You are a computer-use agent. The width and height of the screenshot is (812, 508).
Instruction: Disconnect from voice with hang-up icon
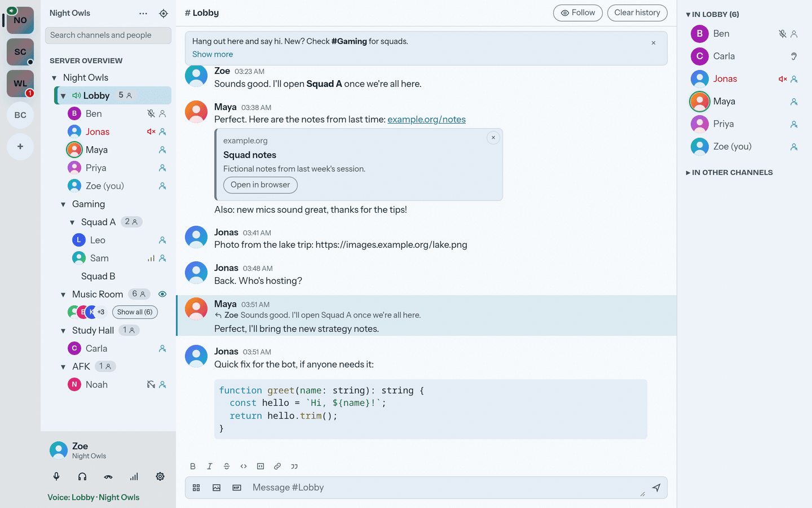click(108, 476)
